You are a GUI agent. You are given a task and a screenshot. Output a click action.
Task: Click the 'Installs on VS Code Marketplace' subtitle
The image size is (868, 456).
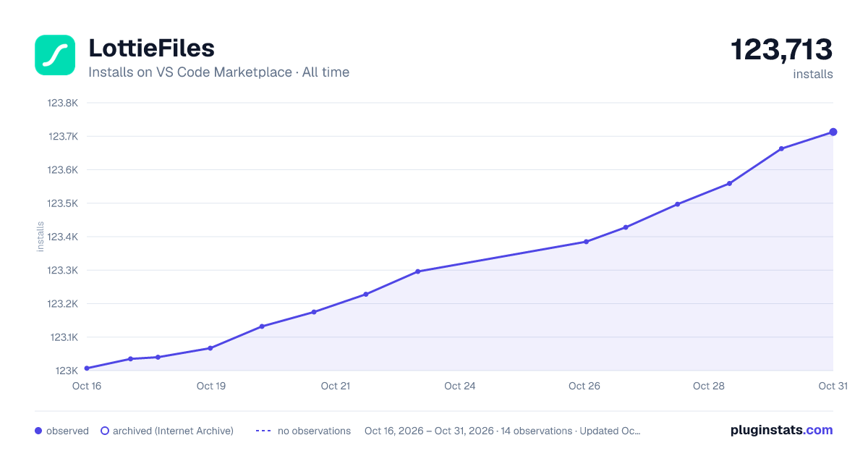219,72
